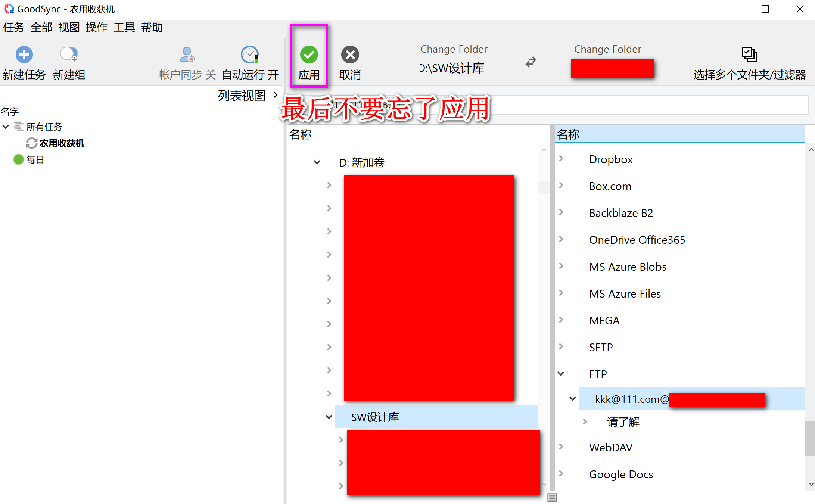The width and height of the screenshot is (815, 504).
Task: Select the 每日 job
Action: pyautogui.click(x=35, y=160)
